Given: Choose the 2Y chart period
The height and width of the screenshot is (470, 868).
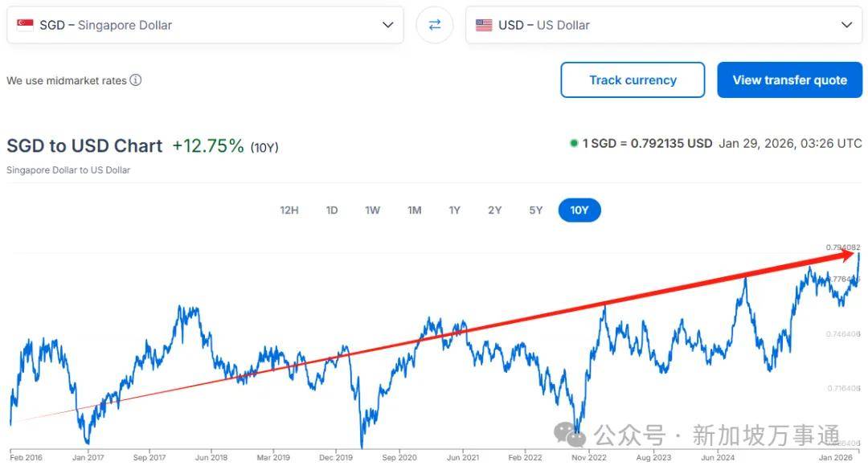Looking at the screenshot, I should click(494, 210).
